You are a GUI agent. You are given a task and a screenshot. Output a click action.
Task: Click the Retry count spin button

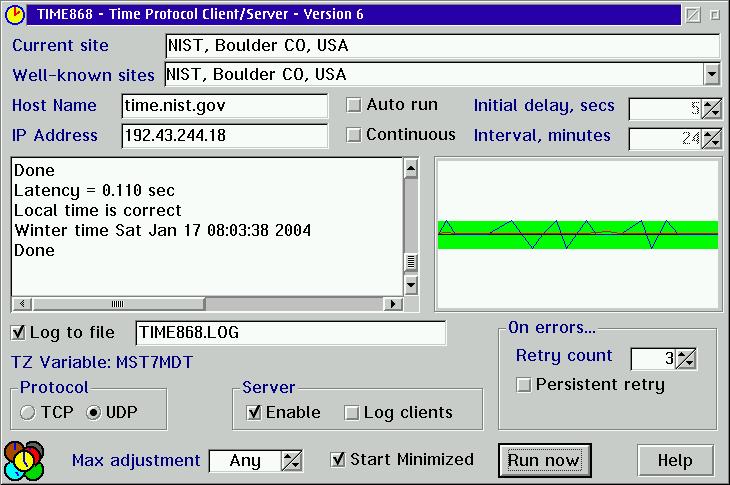click(686, 358)
